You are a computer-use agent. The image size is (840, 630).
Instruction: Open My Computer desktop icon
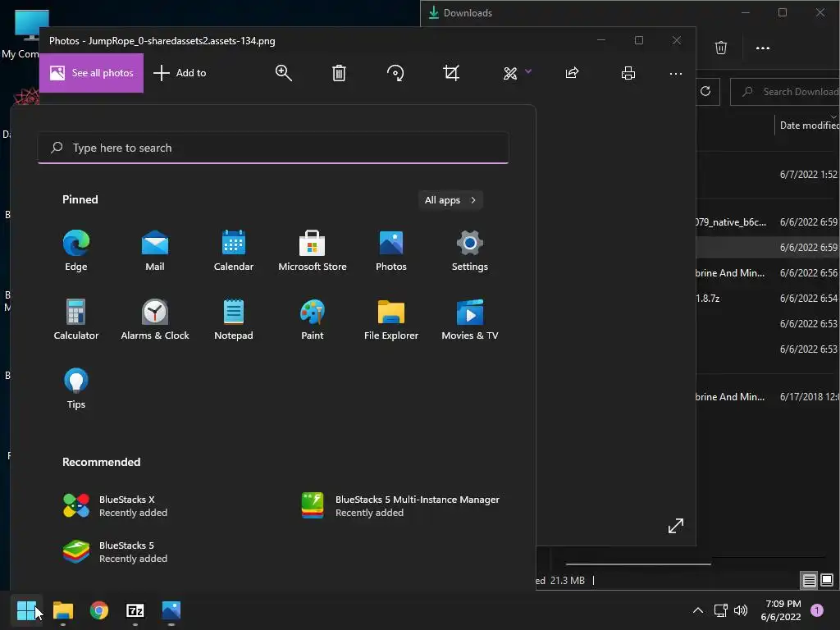[x=25, y=33]
